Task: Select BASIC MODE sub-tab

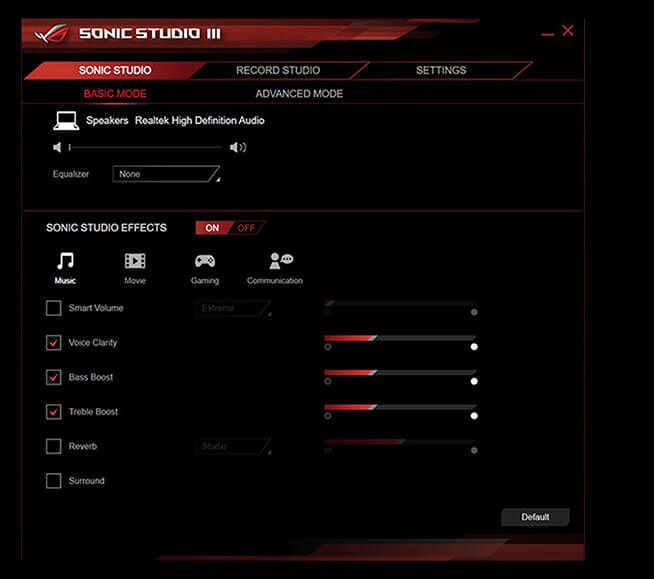Action: (115, 93)
